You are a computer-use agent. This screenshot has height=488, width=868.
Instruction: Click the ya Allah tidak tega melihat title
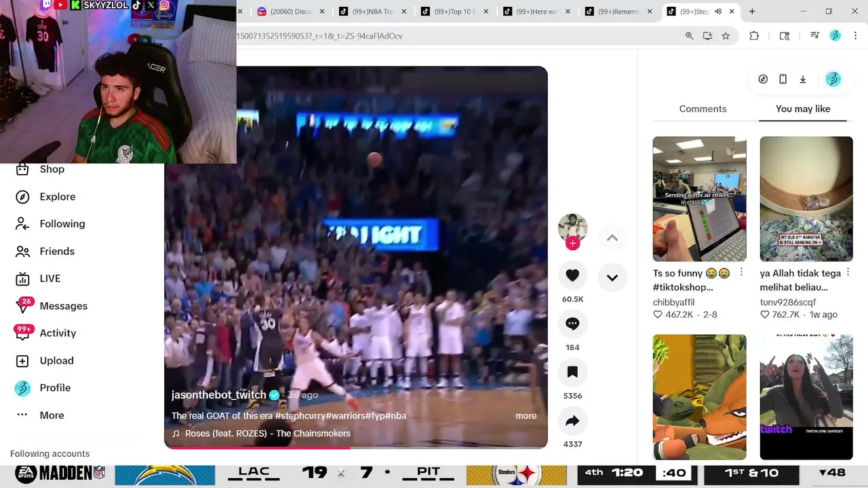click(800, 280)
